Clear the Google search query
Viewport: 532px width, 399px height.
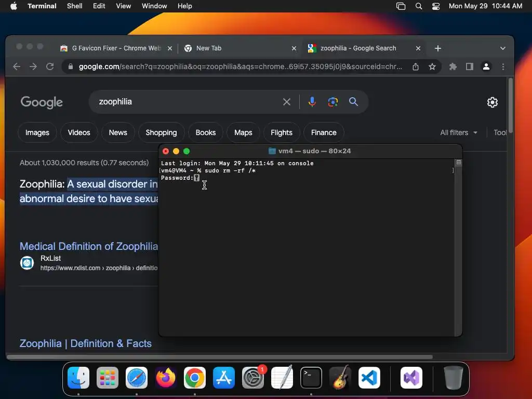pyautogui.click(x=287, y=102)
